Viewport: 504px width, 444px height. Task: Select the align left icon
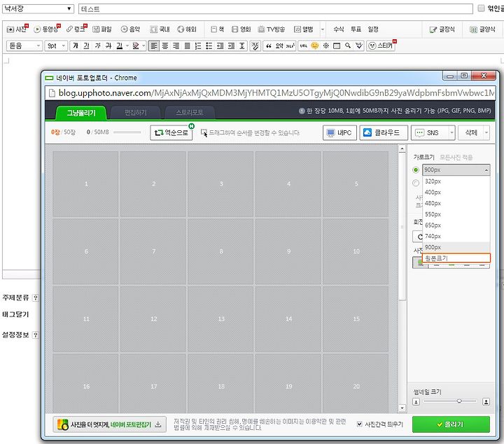[x=154, y=46]
